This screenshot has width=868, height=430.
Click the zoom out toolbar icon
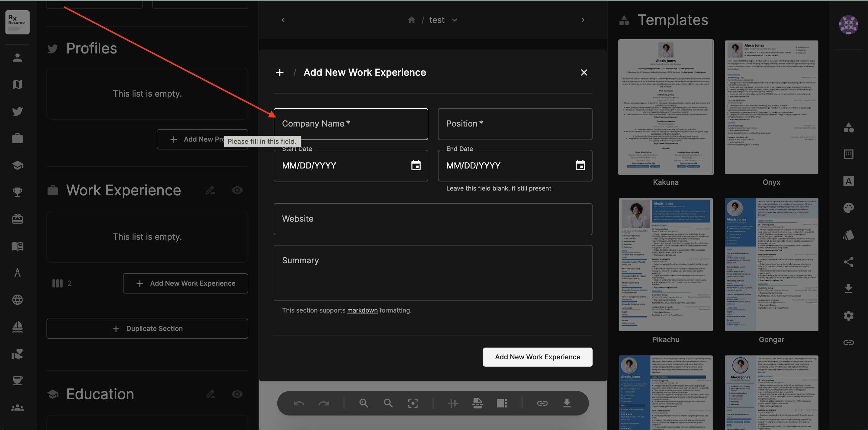(x=388, y=403)
